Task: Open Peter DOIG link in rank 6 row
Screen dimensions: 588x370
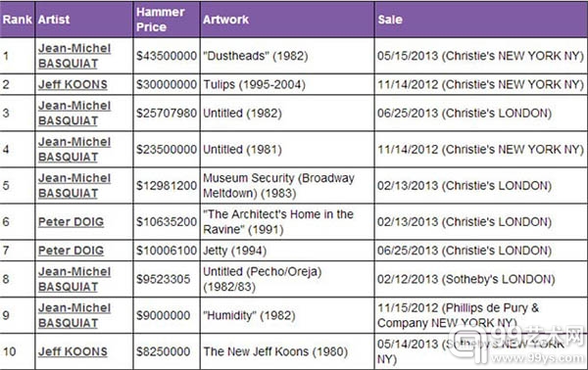Action: (71, 221)
